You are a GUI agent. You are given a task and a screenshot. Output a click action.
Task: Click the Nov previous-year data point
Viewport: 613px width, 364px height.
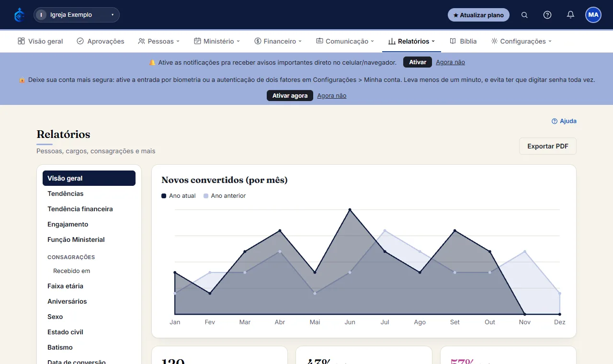(525, 251)
